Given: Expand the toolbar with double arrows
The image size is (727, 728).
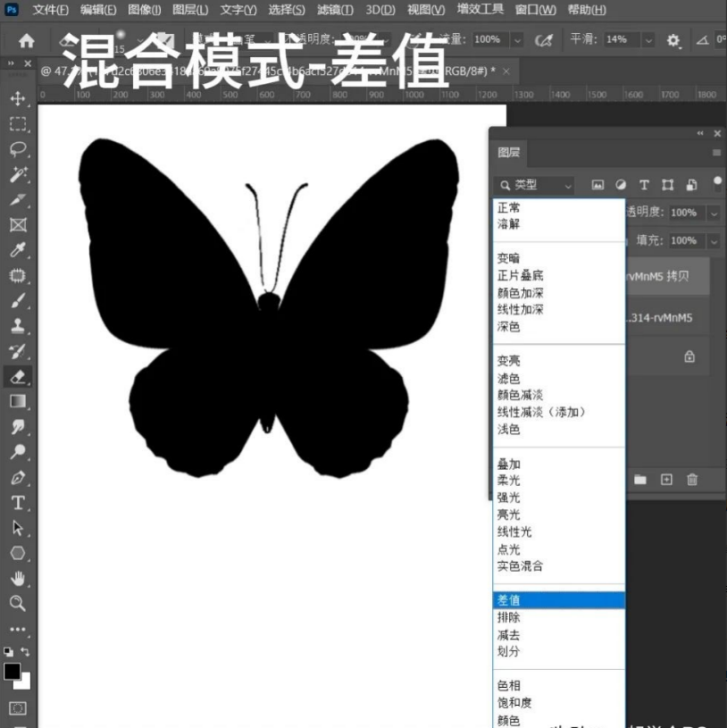Looking at the screenshot, I should 11,63.
